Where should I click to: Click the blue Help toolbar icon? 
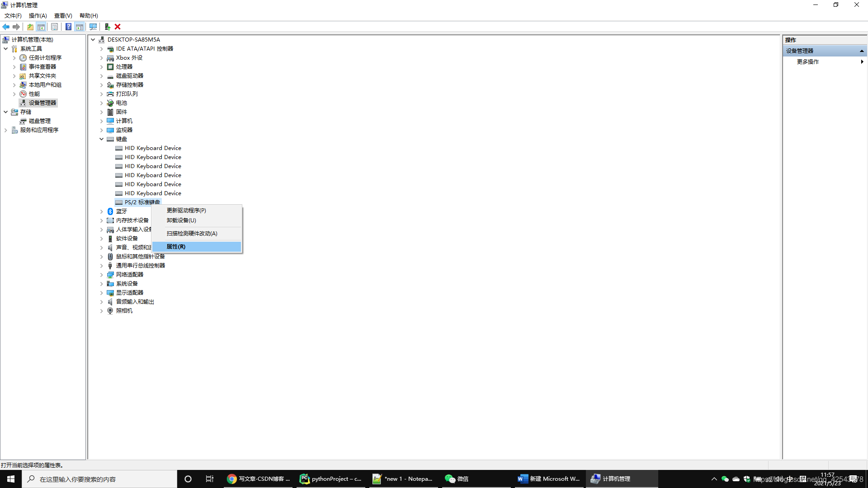(x=68, y=27)
